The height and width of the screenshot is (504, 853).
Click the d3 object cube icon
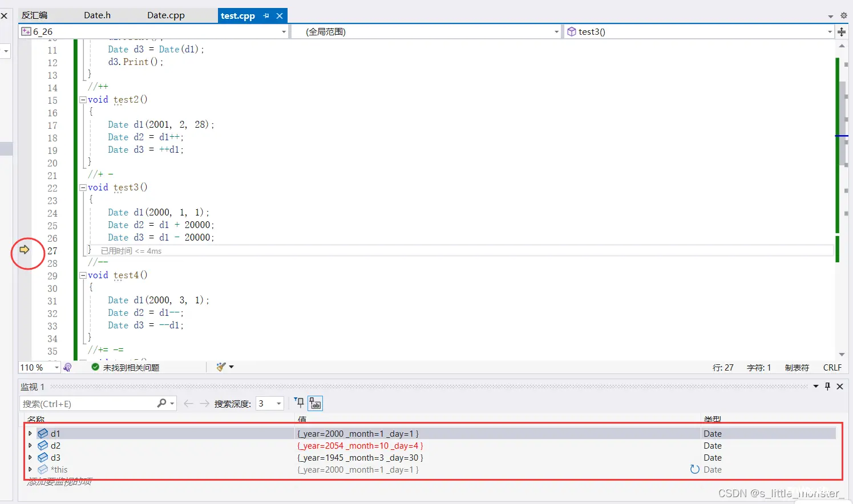43,457
